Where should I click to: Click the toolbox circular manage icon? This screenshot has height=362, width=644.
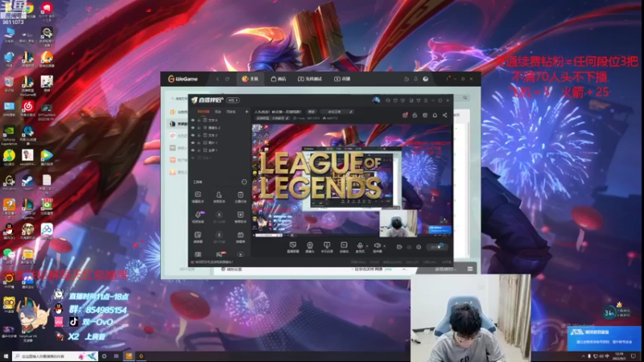pos(244,182)
